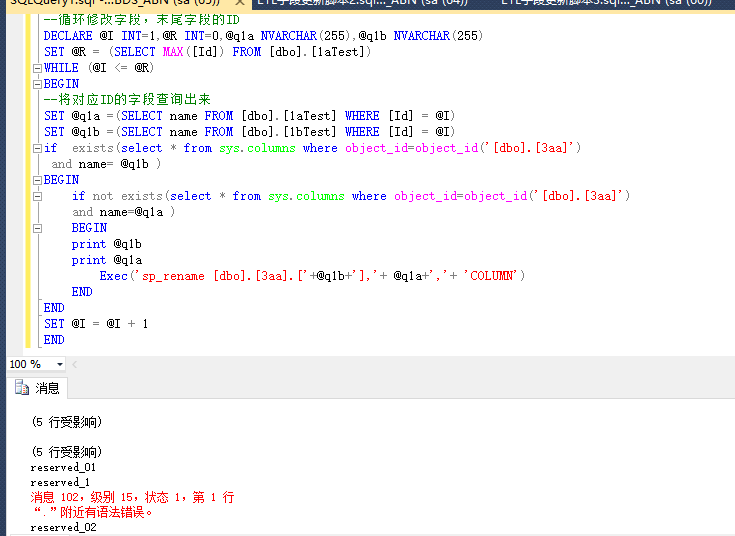Click the 'MAX' function in the SET line
Screen dimensions: 735x536
pos(173,52)
